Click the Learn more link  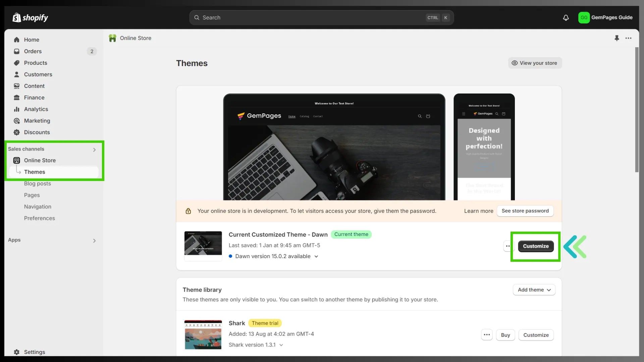(x=479, y=211)
